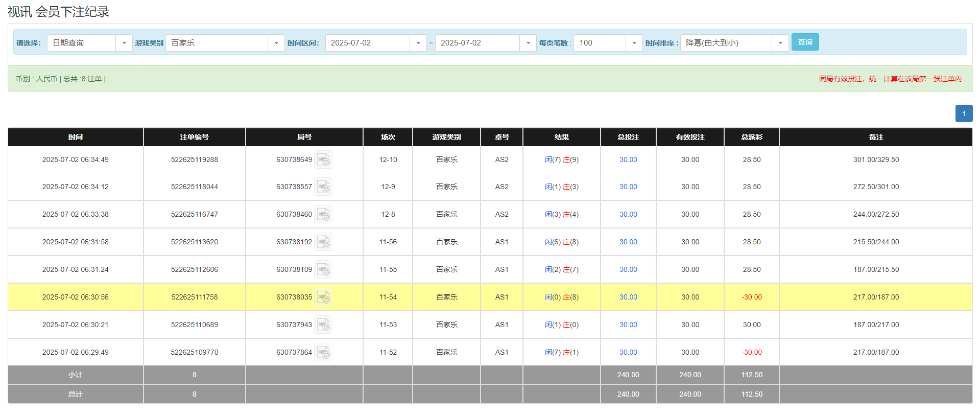Click 30.00 total bet link in highlighted row
This screenshot has width=980, height=414.
[x=628, y=297]
